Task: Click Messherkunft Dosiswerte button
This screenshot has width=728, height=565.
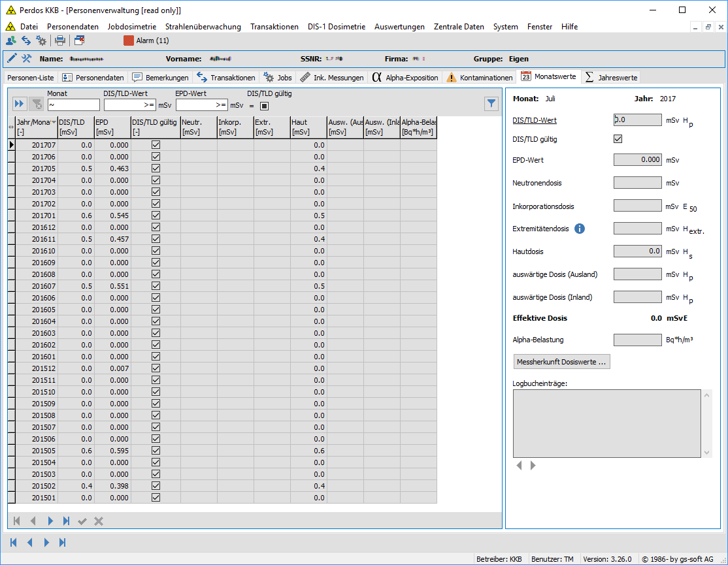Action: tap(561, 362)
